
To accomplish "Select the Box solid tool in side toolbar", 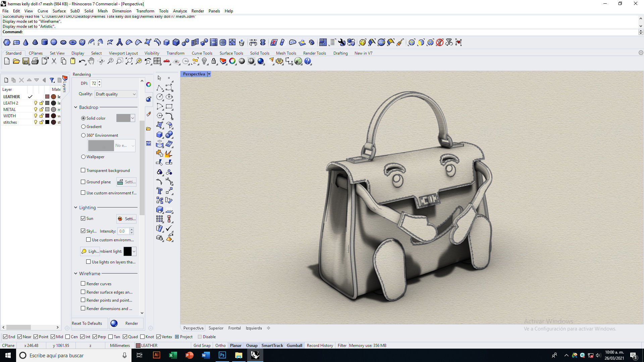I will point(160,135).
